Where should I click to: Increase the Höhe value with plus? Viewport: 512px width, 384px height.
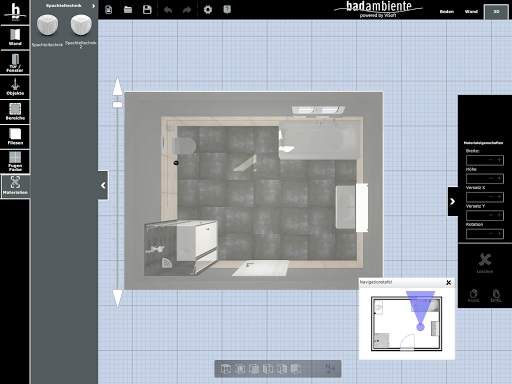[x=499, y=179]
